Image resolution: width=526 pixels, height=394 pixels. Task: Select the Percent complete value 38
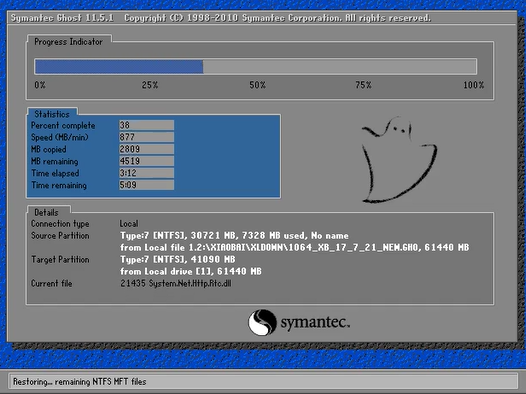tap(147, 125)
